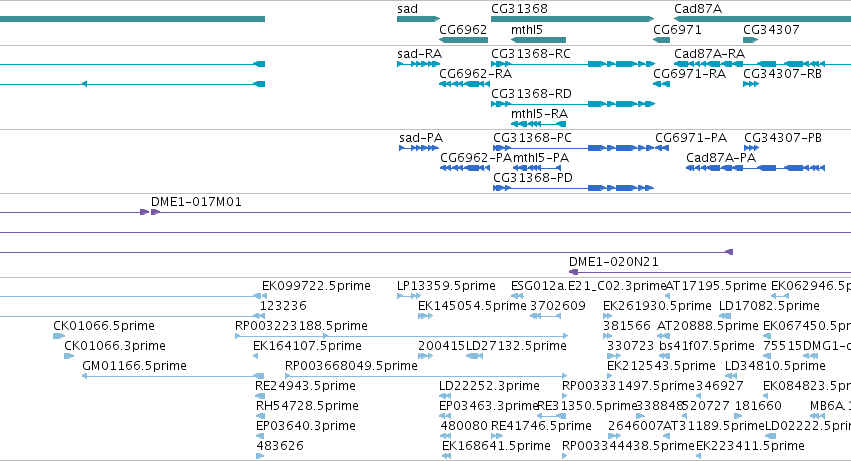Viewport: 851px width, 461px height.
Task: Select the EK261930.5prime EST label
Action: pyautogui.click(x=657, y=306)
